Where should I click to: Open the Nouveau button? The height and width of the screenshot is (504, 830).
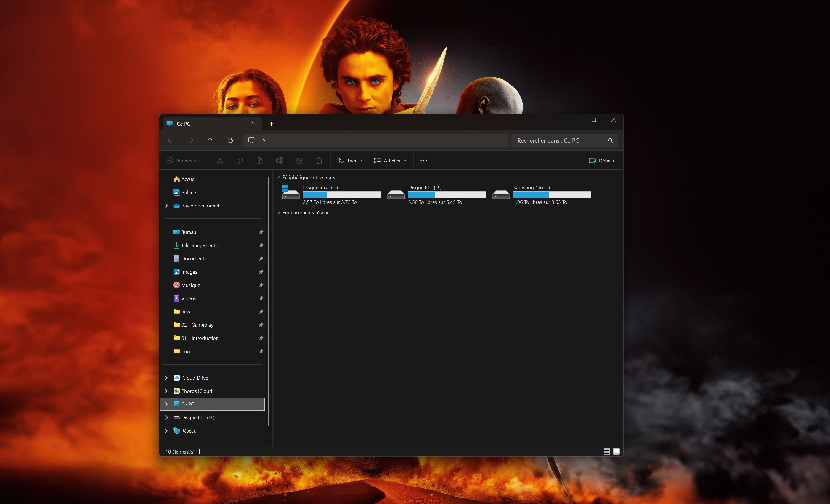184,161
